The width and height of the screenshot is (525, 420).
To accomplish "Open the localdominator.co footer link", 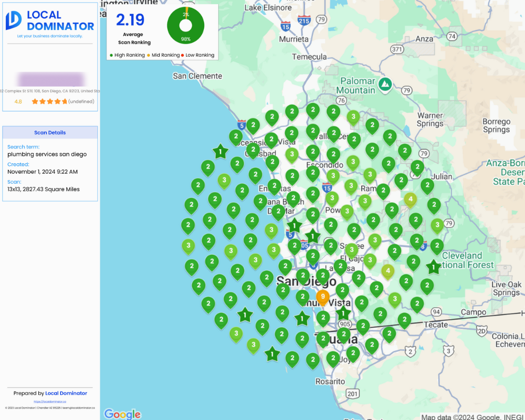I will [x=50, y=402].
